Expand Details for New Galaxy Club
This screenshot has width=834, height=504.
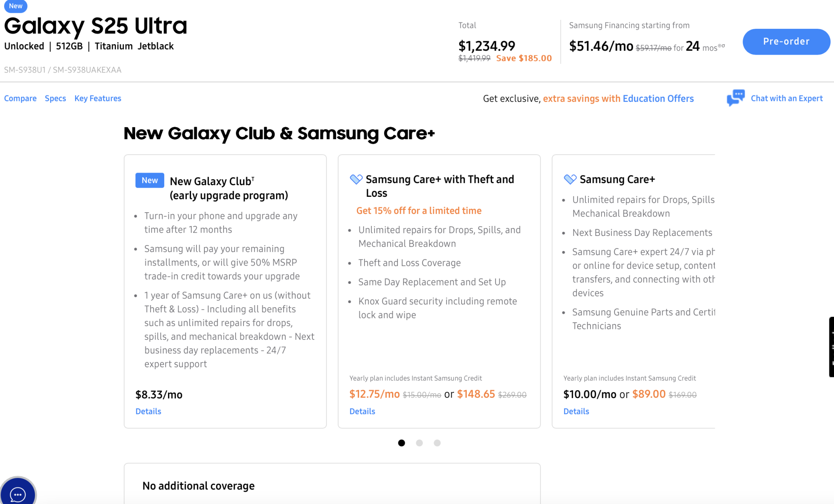click(x=148, y=411)
